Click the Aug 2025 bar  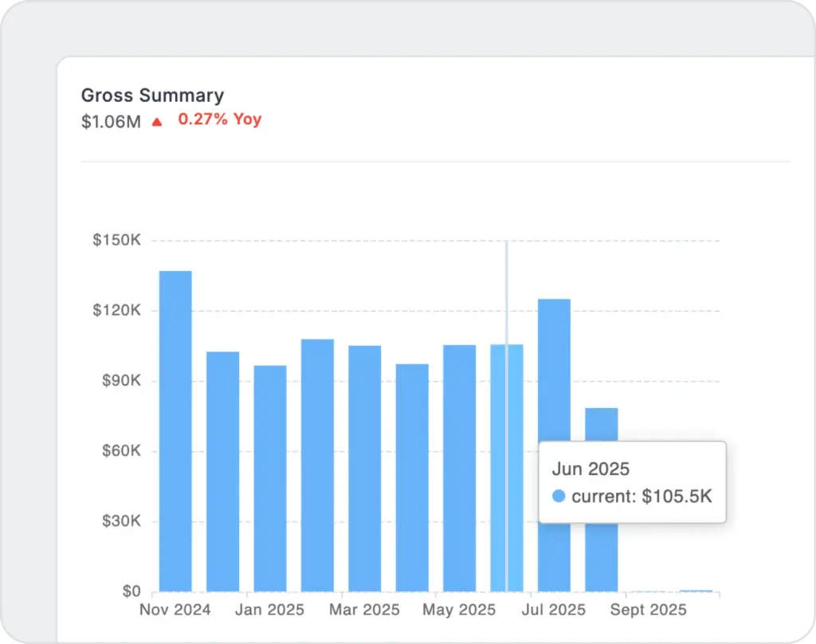[x=601, y=422]
